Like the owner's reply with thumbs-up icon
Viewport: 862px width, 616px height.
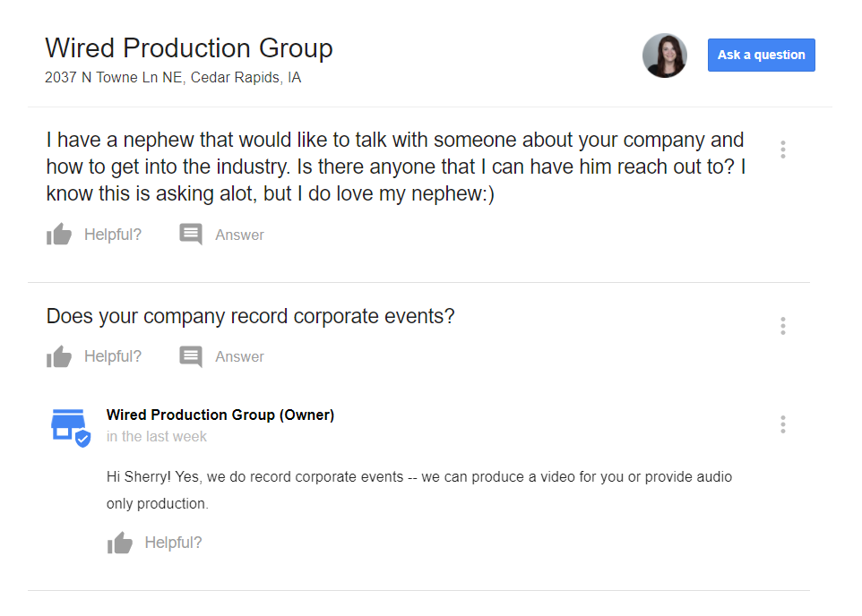(x=119, y=543)
